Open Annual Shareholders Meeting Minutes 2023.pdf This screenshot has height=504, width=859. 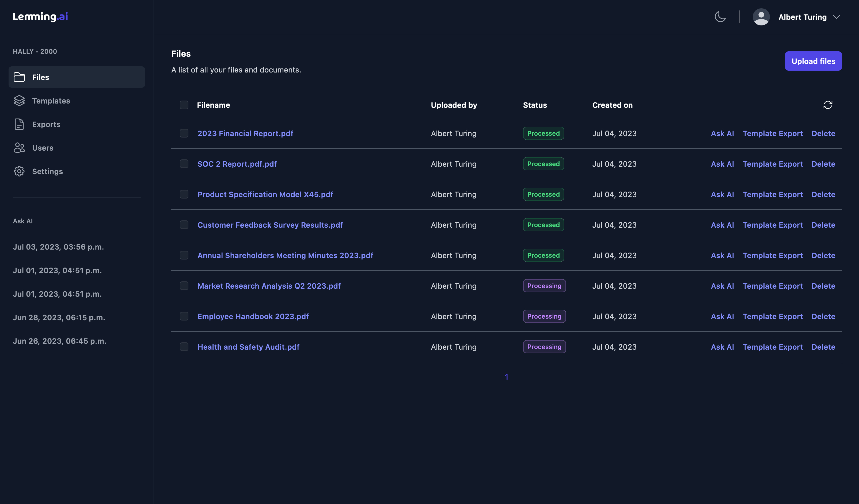[285, 255]
